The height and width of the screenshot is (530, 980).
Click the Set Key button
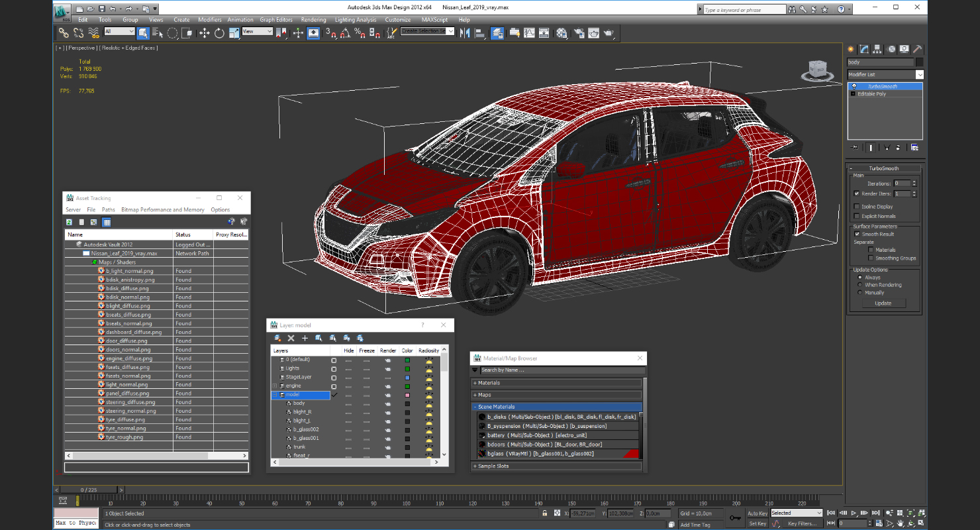[758, 523]
